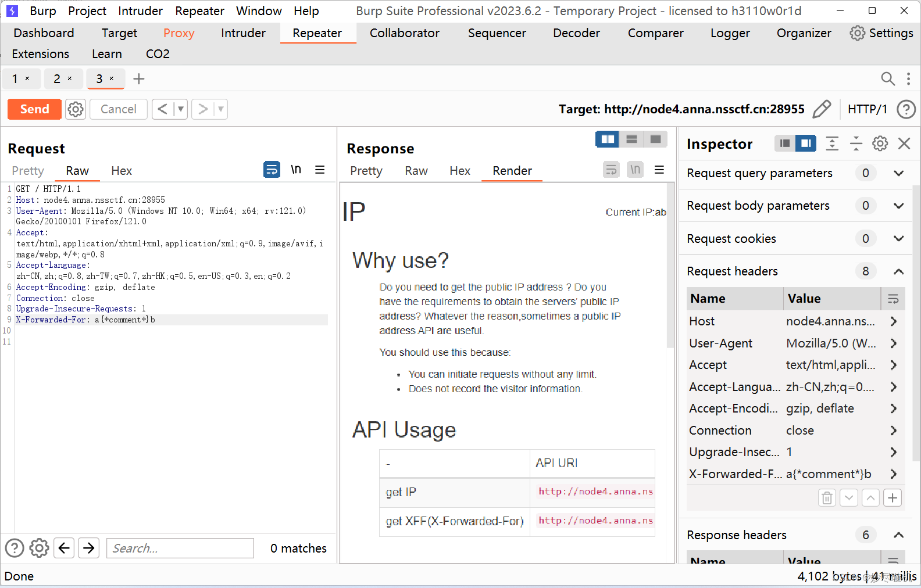Dock Inspector to the right side

(806, 144)
